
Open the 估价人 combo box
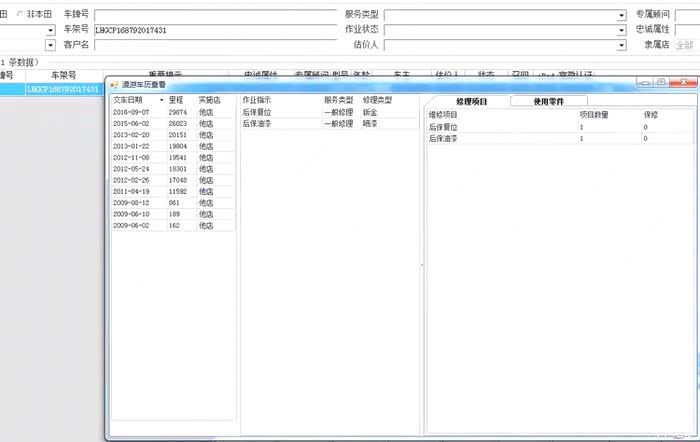621,45
